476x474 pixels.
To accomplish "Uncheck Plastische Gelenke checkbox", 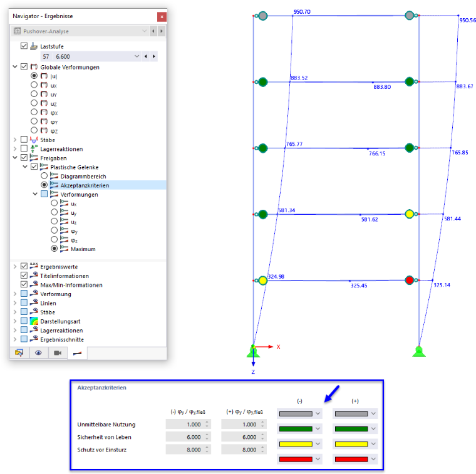I will [x=34, y=167].
